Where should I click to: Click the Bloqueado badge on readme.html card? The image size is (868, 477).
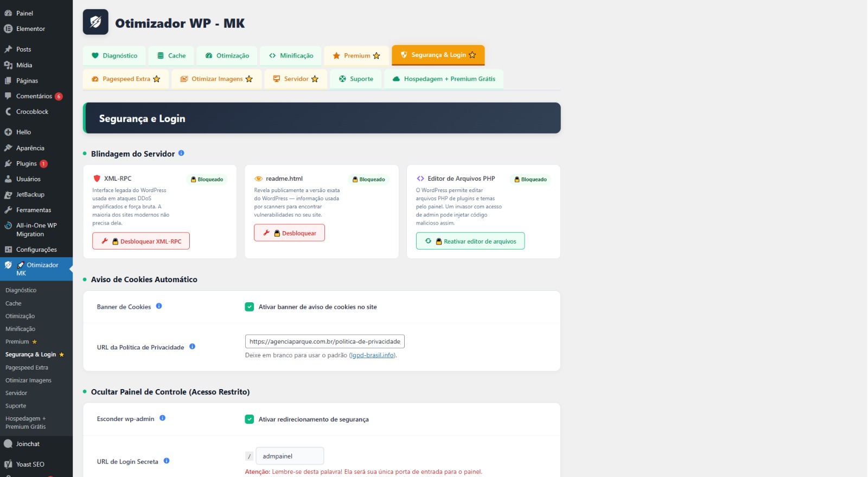(x=368, y=179)
